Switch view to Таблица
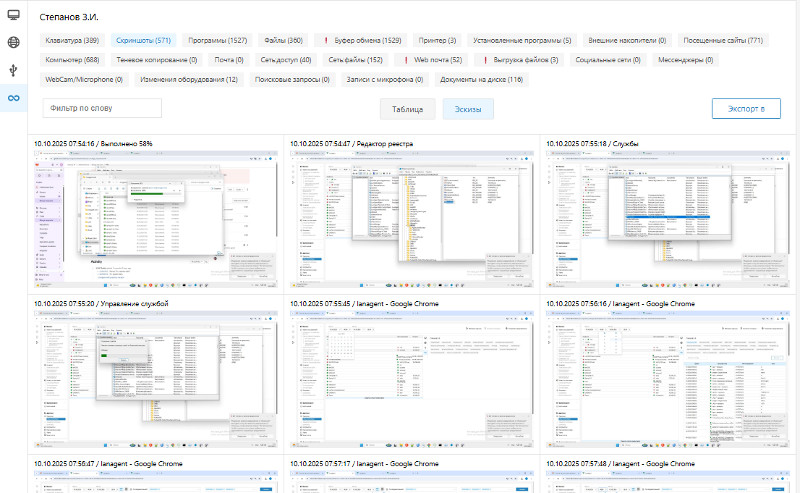 pyautogui.click(x=407, y=109)
